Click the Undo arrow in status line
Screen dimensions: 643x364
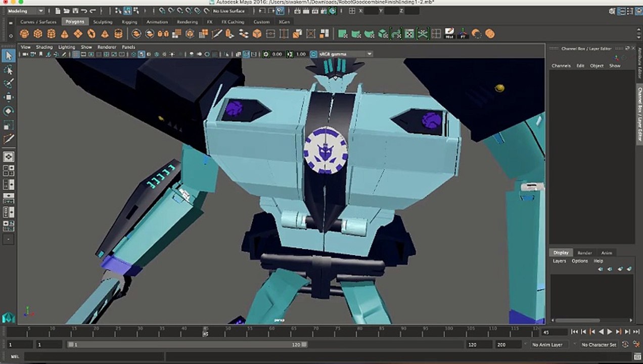[x=83, y=11]
